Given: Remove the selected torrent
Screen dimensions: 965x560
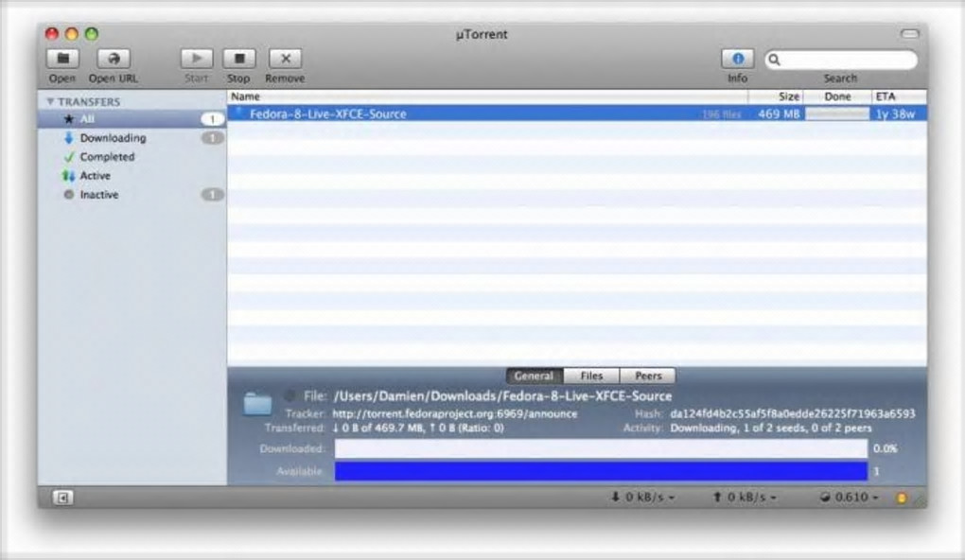Looking at the screenshot, I should pyautogui.click(x=285, y=59).
